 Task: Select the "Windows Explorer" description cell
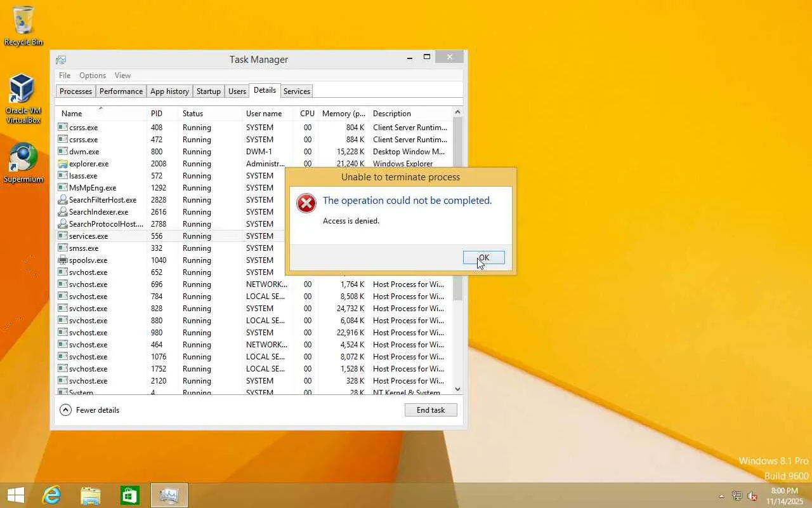click(x=403, y=163)
